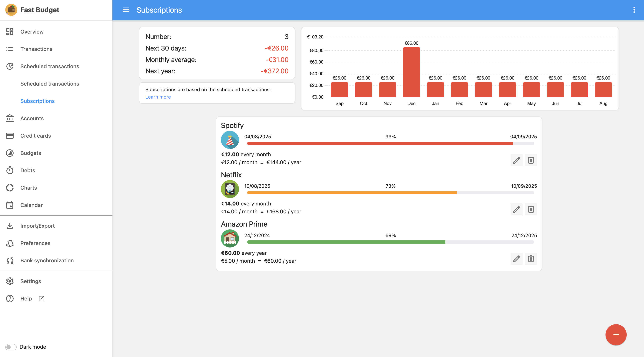Click the Next 30 days -€26.00 value
This screenshot has width=644, height=357.
tap(276, 48)
